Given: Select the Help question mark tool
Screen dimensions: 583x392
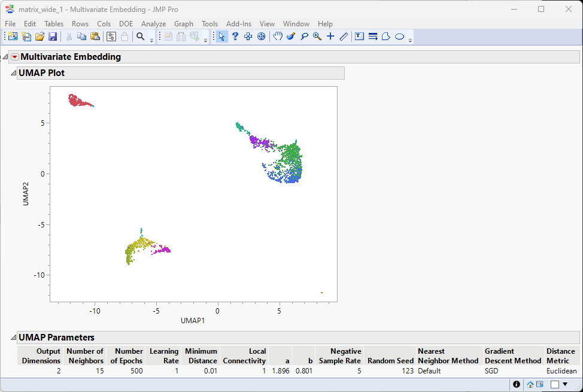Looking at the screenshot, I should pyautogui.click(x=235, y=37).
